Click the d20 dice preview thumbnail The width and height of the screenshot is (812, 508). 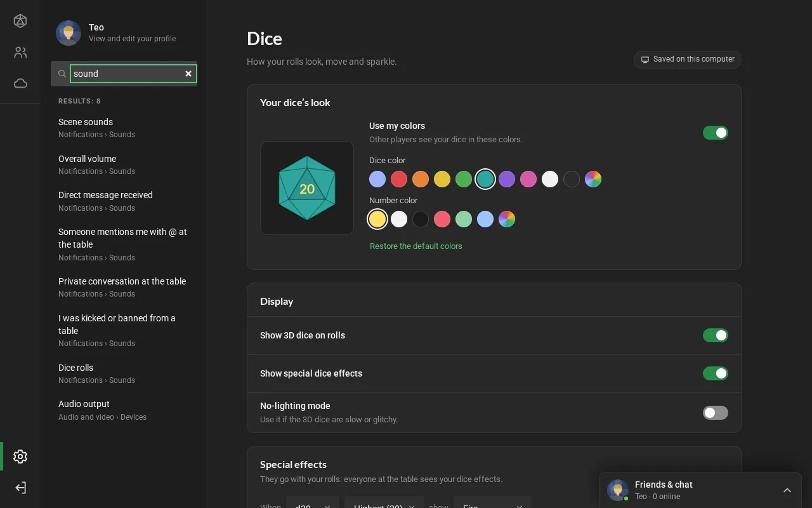point(307,188)
